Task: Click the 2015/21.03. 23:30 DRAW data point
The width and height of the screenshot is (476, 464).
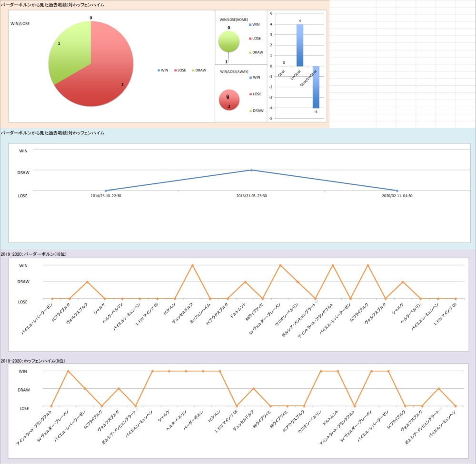Action: coord(251,170)
